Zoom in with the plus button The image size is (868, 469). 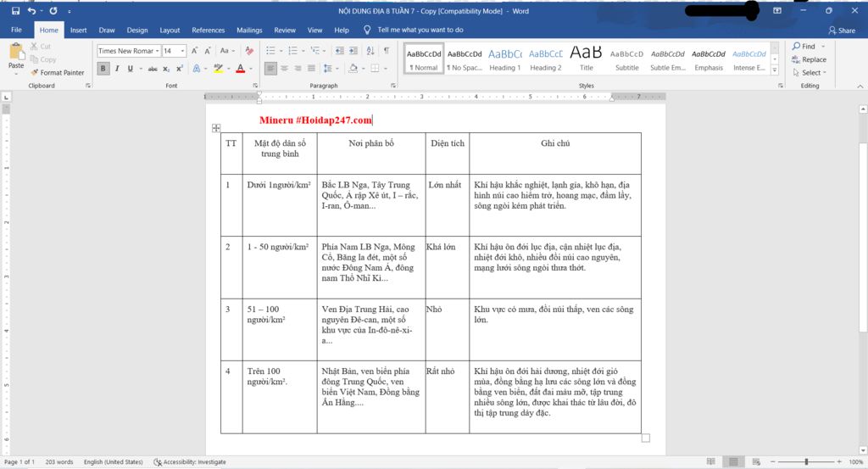[839, 462]
